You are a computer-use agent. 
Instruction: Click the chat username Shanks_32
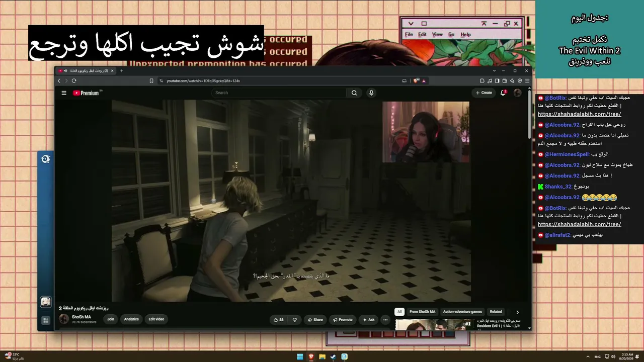558,187
